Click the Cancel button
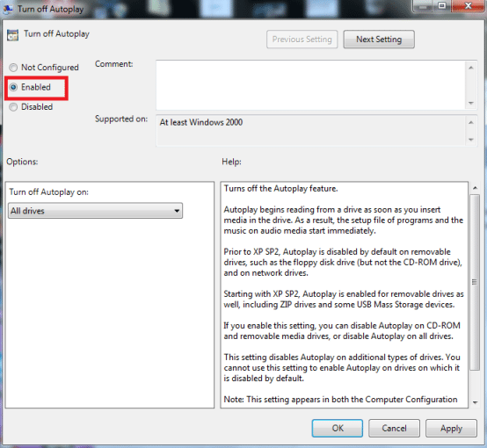The image size is (487, 448). click(394, 428)
